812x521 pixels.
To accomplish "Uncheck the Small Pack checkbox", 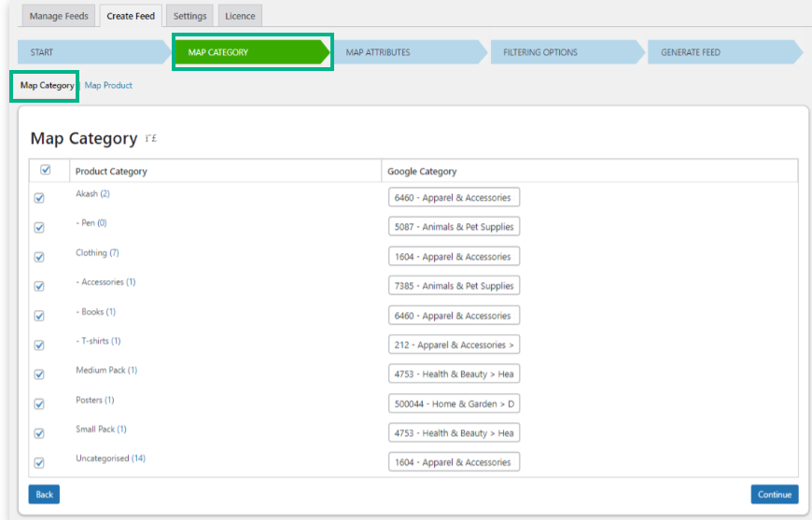I will pos(39,433).
